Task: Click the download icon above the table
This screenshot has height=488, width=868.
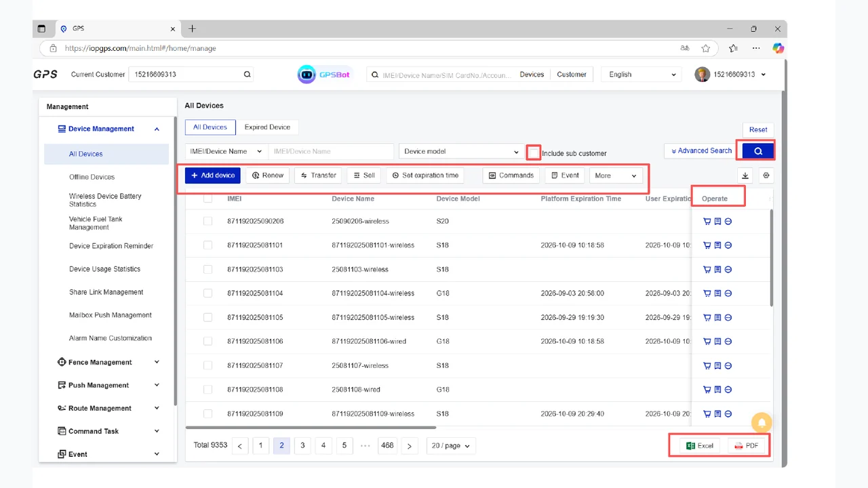Action: (x=745, y=176)
